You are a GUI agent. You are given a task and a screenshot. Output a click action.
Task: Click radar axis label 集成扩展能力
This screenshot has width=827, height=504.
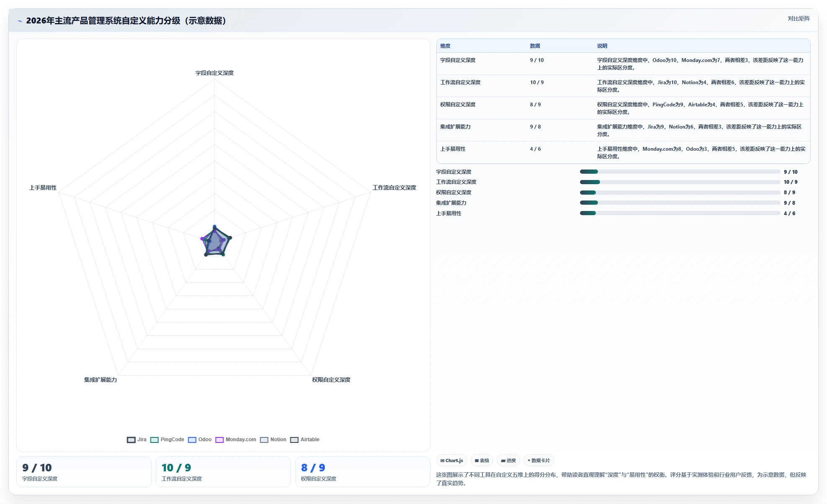click(100, 380)
